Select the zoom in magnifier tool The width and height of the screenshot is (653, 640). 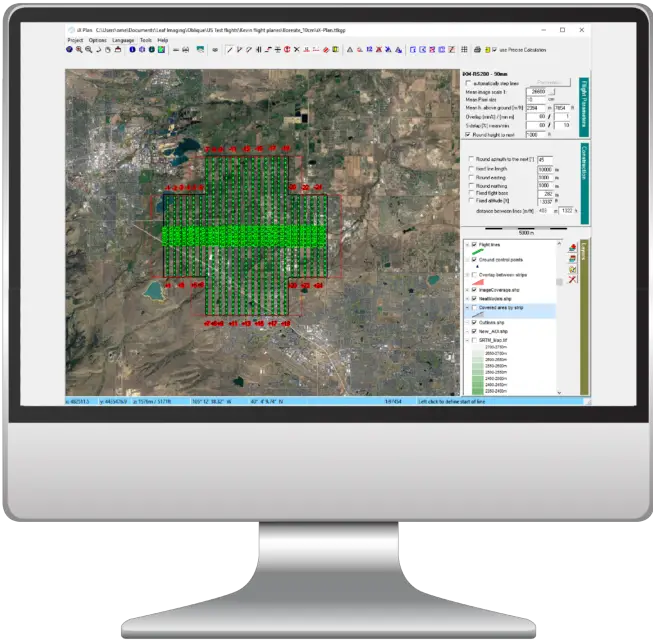(x=79, y=50)
